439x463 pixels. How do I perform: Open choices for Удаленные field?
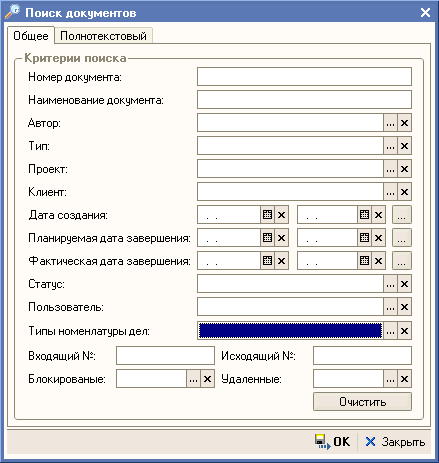pos(390,379)
